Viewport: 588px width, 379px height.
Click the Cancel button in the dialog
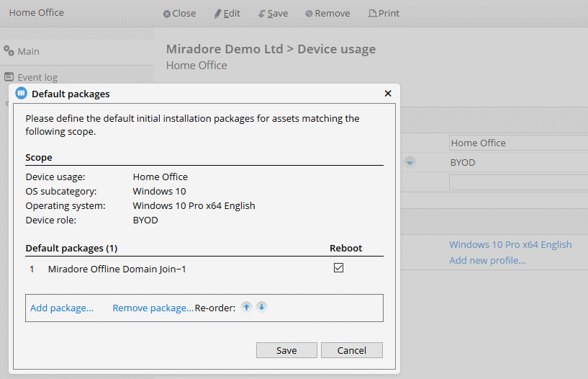[352, 350]
